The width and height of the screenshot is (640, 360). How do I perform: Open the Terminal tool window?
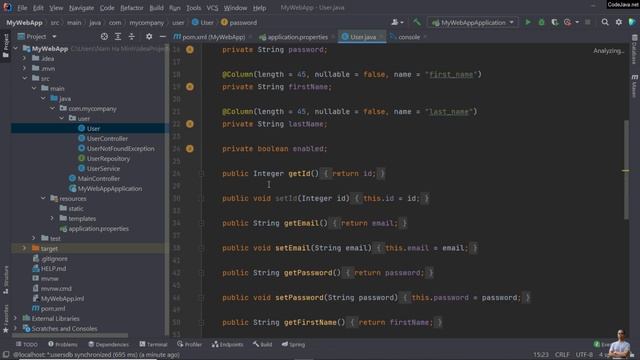[x=153, y=344]
